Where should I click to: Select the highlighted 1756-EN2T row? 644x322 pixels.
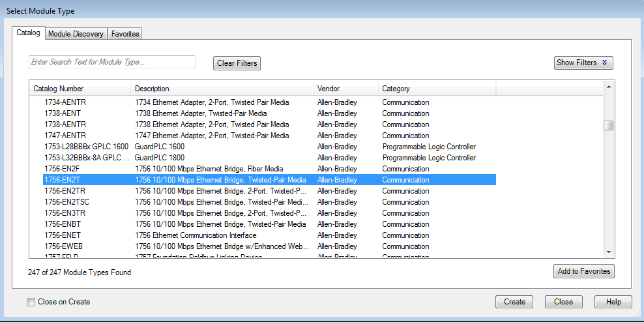(x=269, y=180)
